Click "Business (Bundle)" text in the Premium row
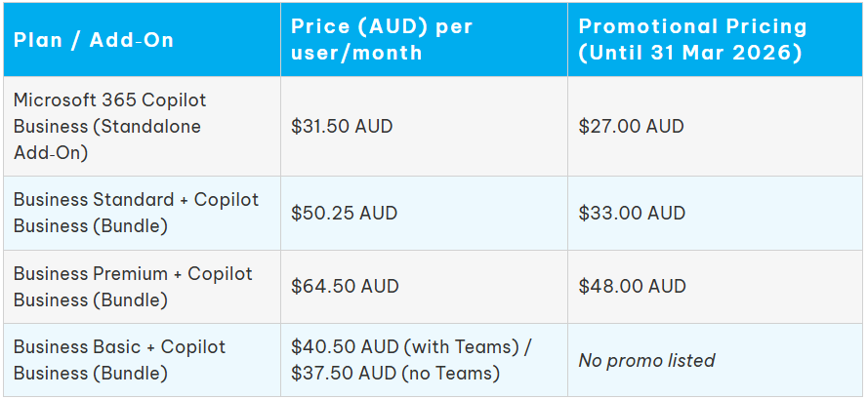 (x=91, y=299)
